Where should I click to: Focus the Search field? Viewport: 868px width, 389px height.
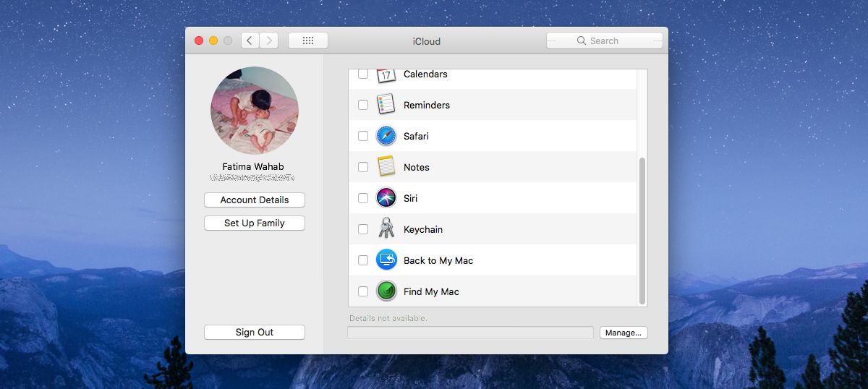(x=605, y=41)
